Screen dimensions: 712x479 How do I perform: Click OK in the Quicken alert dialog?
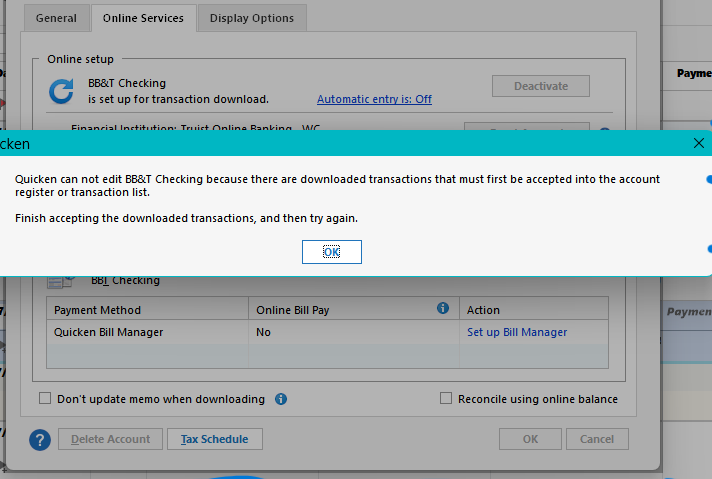pos(331,252)
